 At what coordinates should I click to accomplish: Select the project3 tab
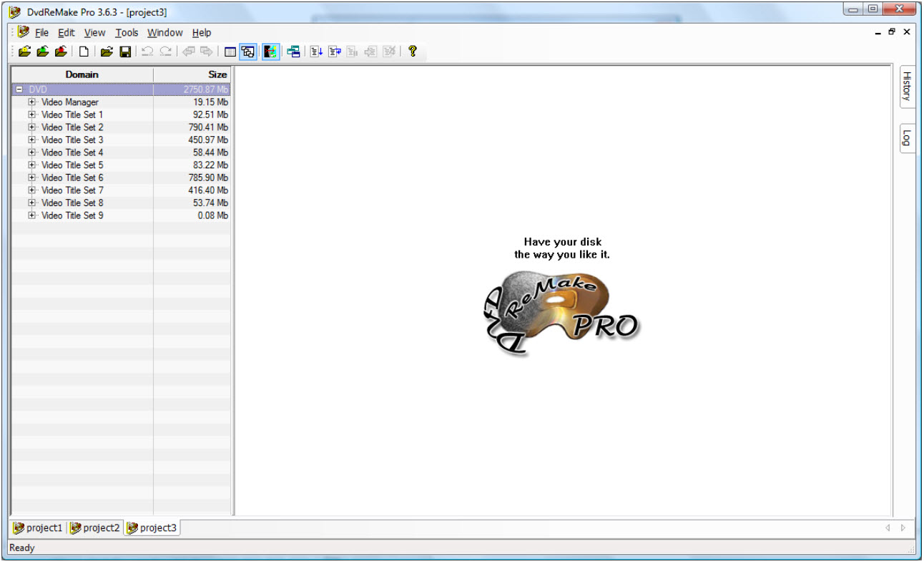coord(152,528)
